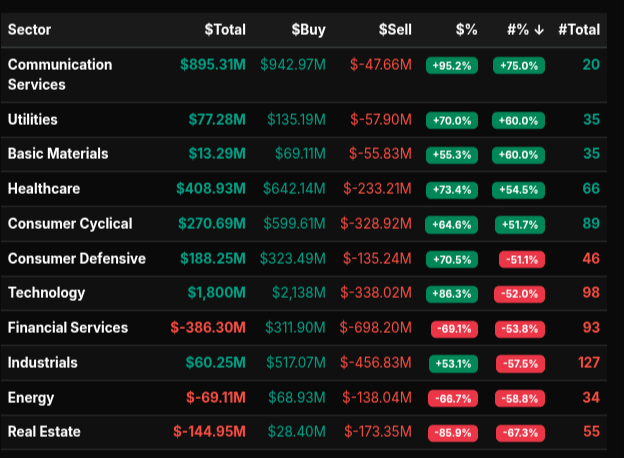Click the #Total column header
Image resolution: width=624 pixels, height=458 pixels.
[579, 30]
